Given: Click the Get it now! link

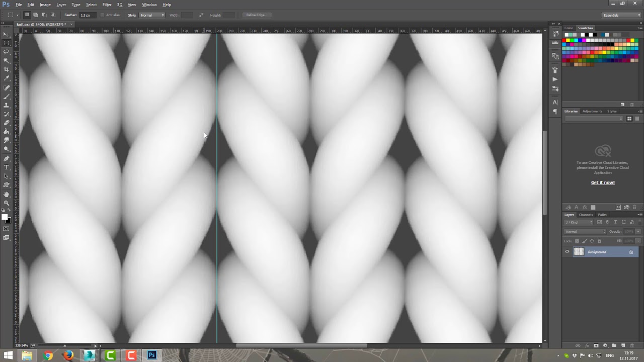Looking at the screenshot, I should (x=603, y=183).
